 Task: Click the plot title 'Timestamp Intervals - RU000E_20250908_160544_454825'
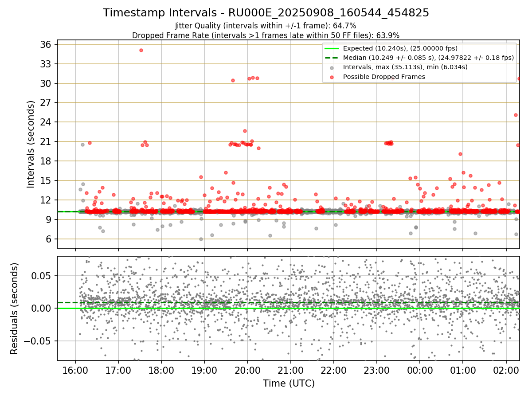tap(266, 13)
